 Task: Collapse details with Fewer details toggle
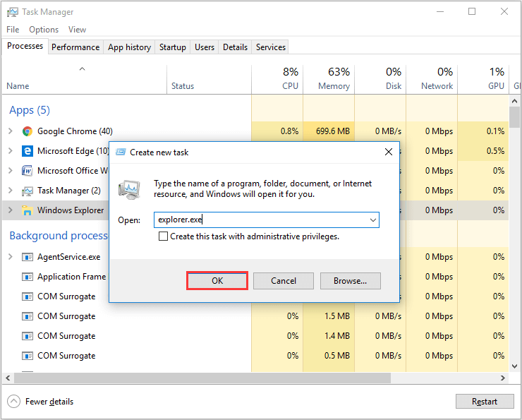[14, 402]
